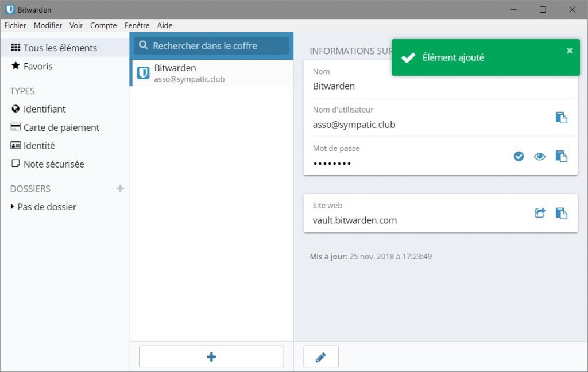Open the Compte menu
The image size is (588, 372).
[103, 25]
